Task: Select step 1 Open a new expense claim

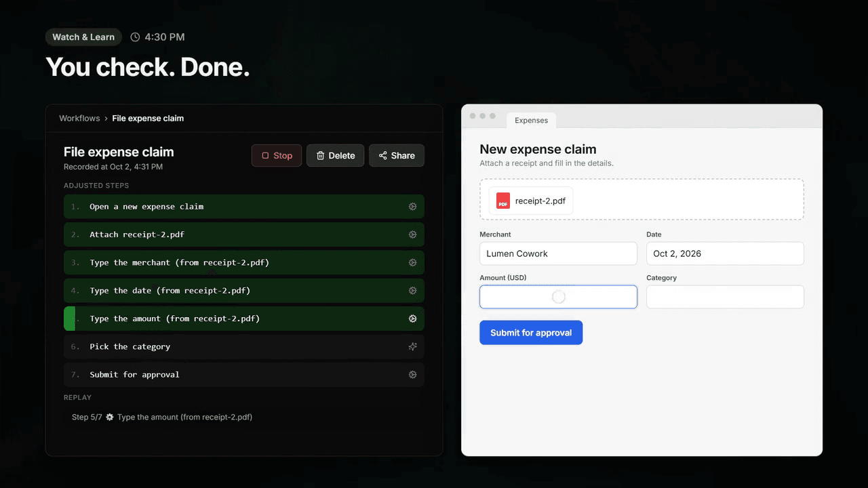Action: click(244, 207)
